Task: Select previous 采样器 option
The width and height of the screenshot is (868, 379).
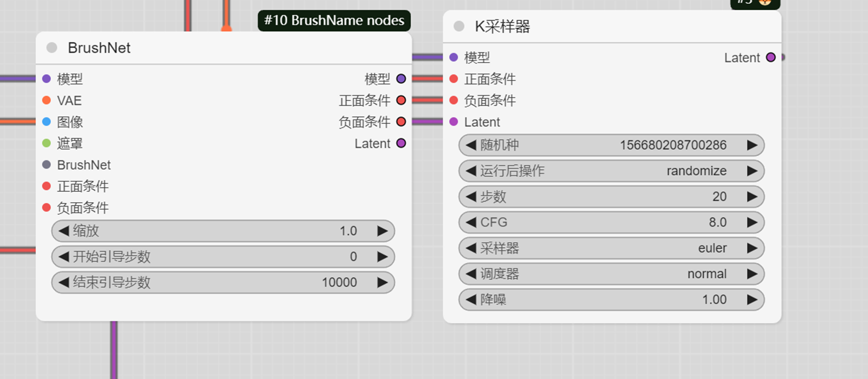Action: pos(471,248)
